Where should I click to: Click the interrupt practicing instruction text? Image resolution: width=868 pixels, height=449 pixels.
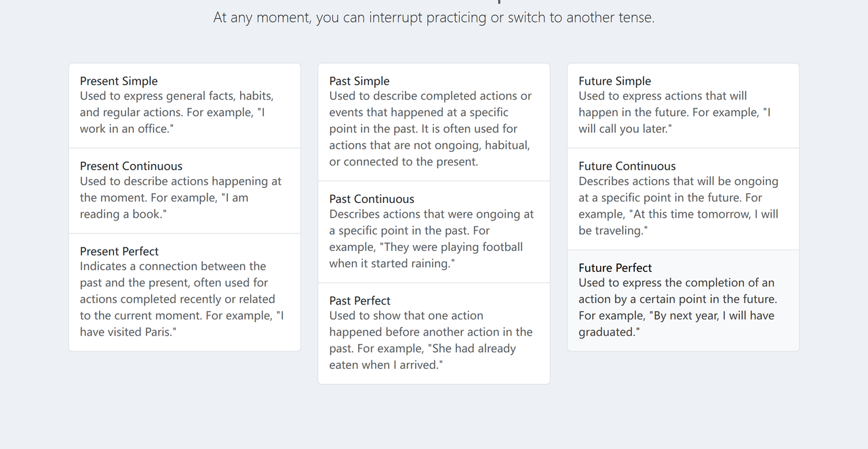(x=434, y=18)
